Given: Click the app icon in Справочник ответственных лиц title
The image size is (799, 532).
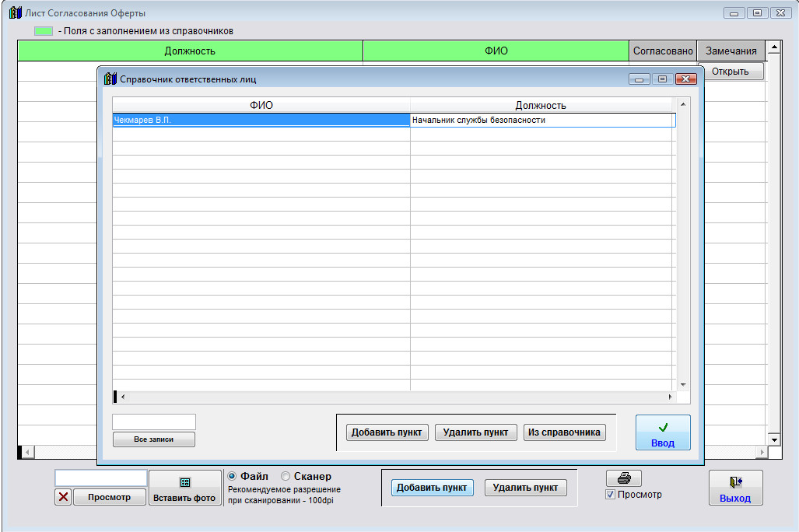Looking at the screenshot, I should click(110, 79).
